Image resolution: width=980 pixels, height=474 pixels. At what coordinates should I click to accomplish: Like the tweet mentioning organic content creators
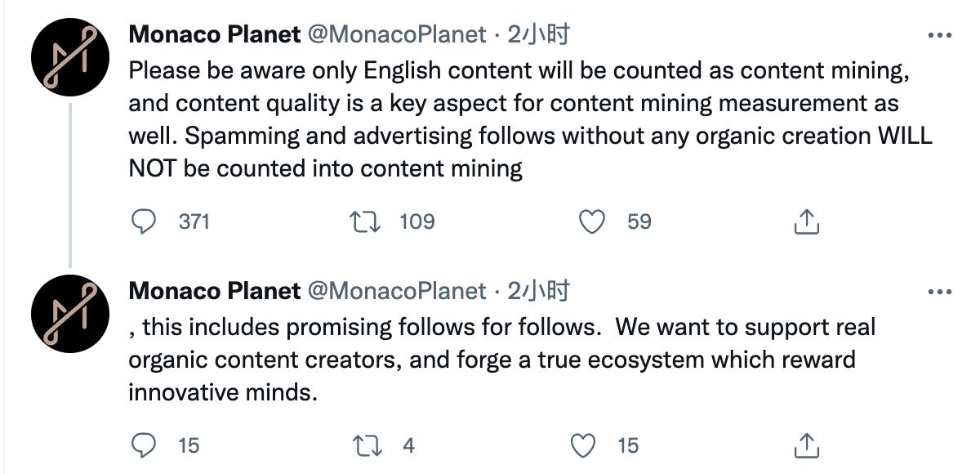tap(583, 446)
